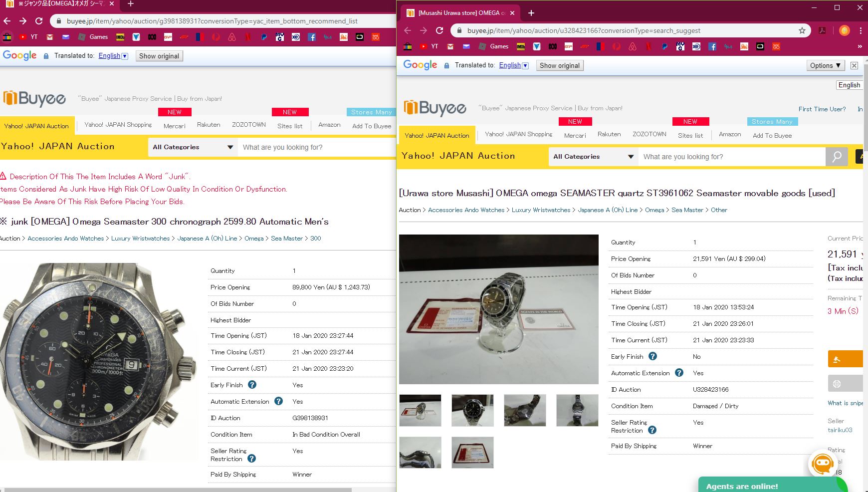Open YouTube bookmark in right window

tap(429, 46)
